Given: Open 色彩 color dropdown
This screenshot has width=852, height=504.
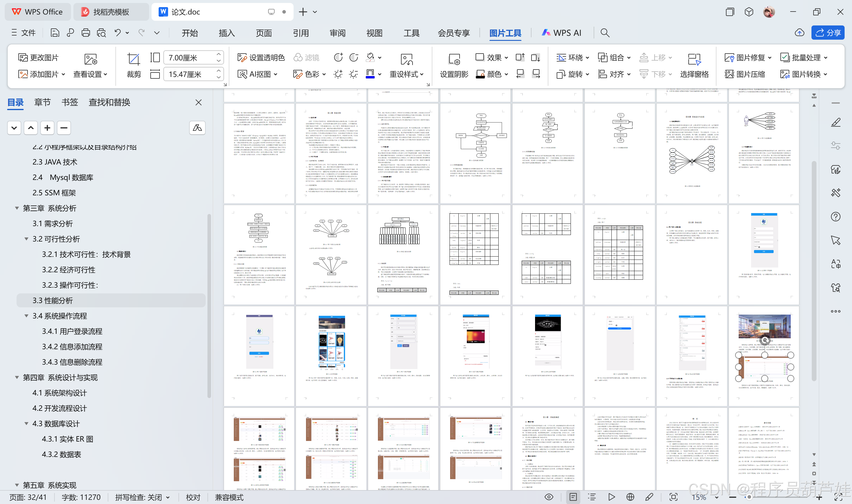Looking at the screenshot, I should (309, 74).
